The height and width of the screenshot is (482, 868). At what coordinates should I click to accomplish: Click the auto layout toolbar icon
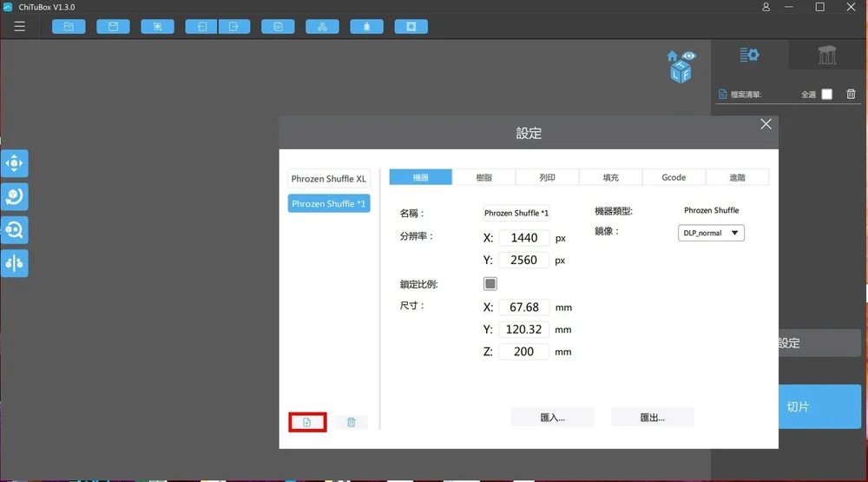tap(322, 27)
